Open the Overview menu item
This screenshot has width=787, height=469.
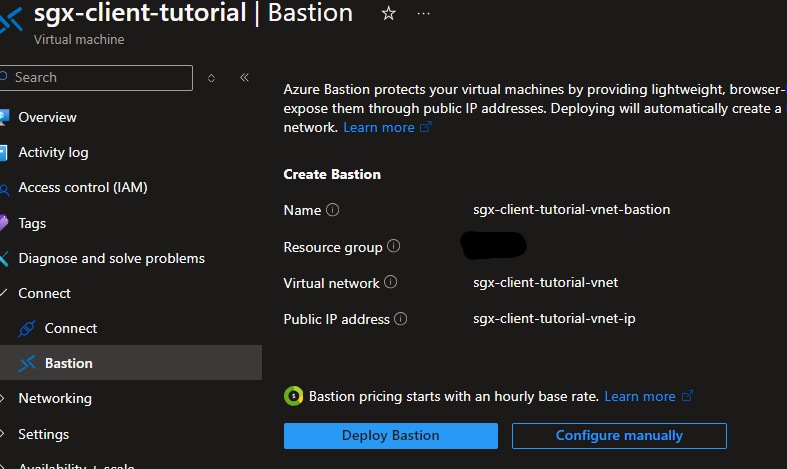(x=47, y=117)
